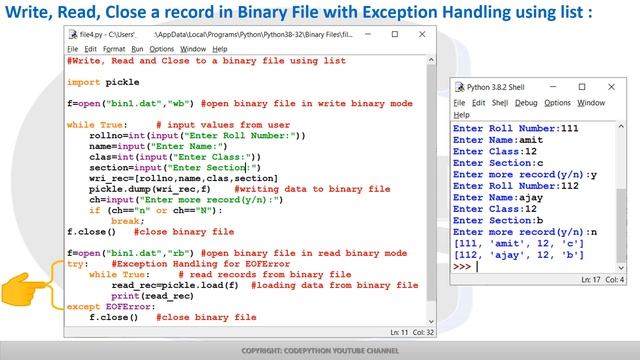Click editor scrollbar up arrow
Image resolution: width=640 pixels, height=360 pixels.
[x=431, y=60]
